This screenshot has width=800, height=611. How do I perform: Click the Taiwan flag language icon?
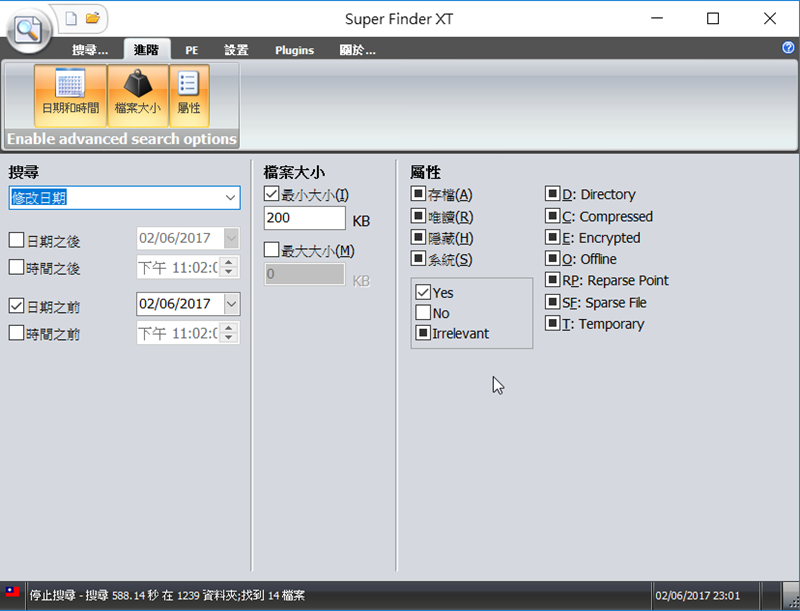(x=12, y=592)
